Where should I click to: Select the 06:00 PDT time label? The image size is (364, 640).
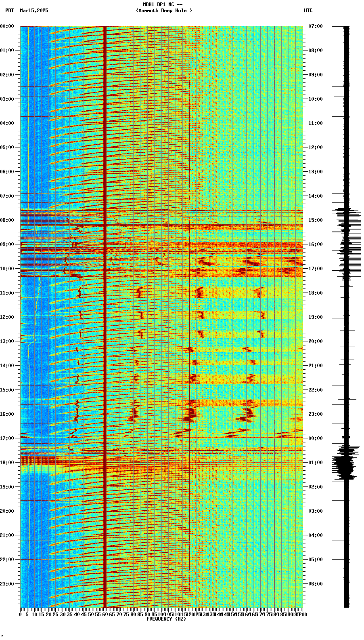coord(7,172)
